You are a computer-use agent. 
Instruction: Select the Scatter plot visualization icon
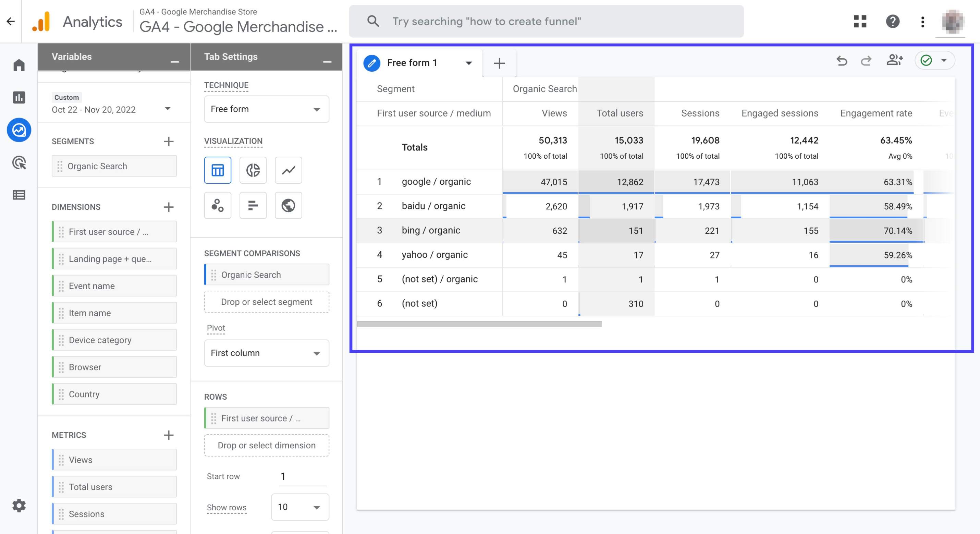(x=218, y=206)
